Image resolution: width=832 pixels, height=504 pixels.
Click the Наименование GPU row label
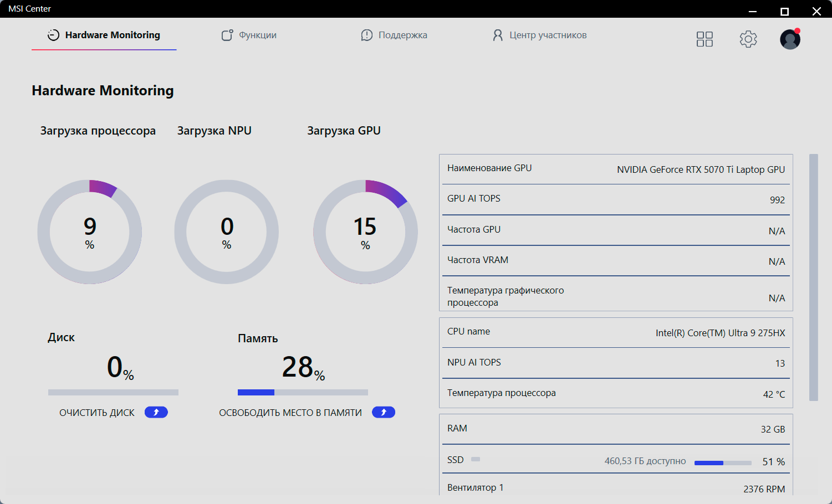click(489, 168)
